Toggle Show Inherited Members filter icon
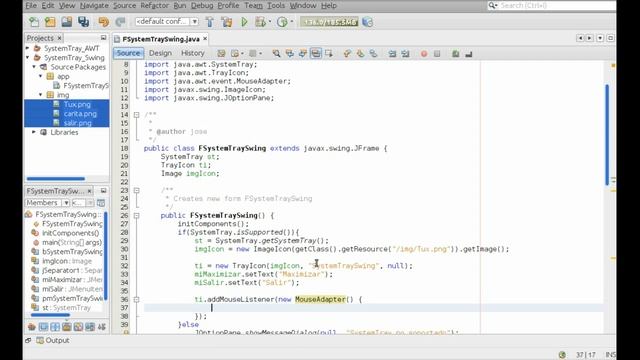The width and height of the screenshot is (640, 360). 32,327
